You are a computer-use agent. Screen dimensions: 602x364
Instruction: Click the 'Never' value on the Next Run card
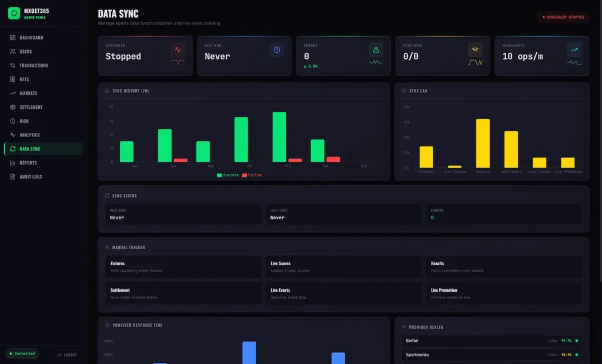[x=218, y=56]
